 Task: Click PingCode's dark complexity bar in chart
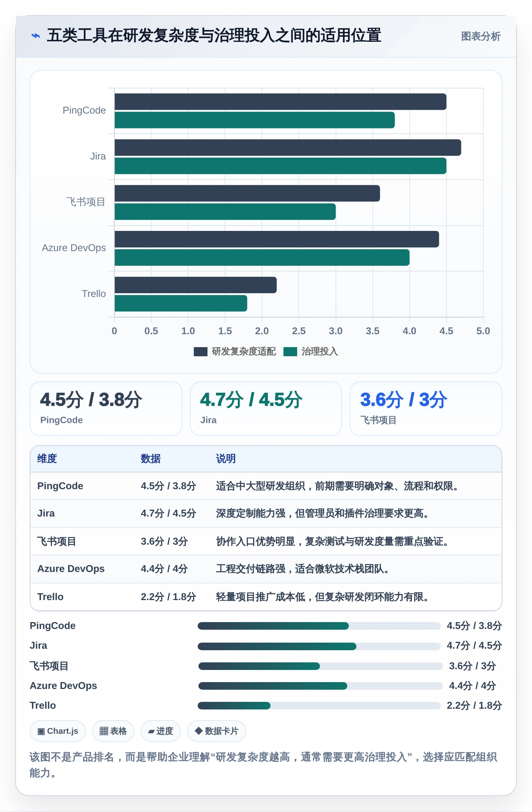pos(280,102)
